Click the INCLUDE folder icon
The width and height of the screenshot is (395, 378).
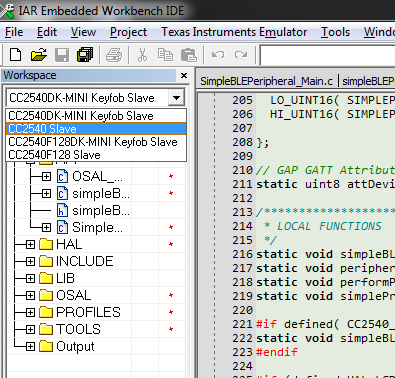[46, 261]
